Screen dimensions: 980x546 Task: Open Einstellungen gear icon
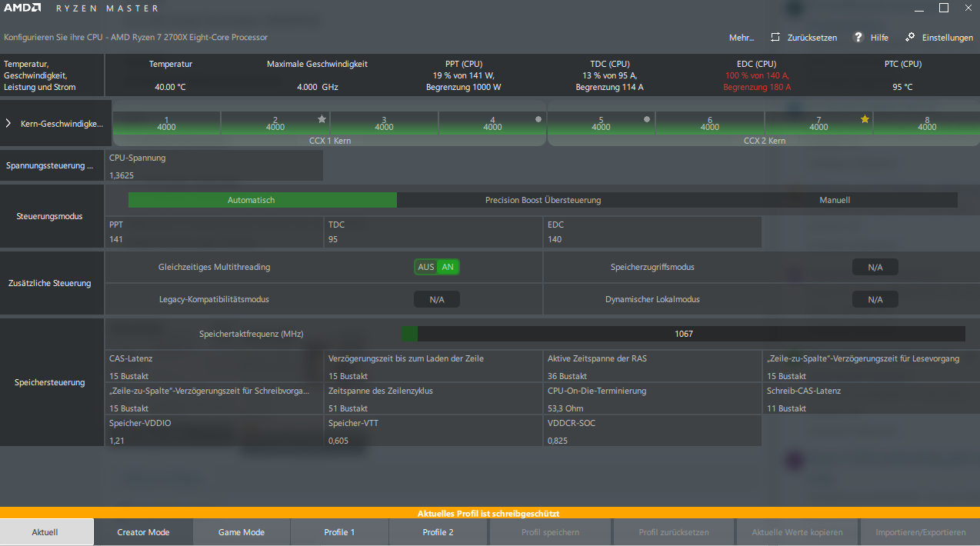point(910,37)
